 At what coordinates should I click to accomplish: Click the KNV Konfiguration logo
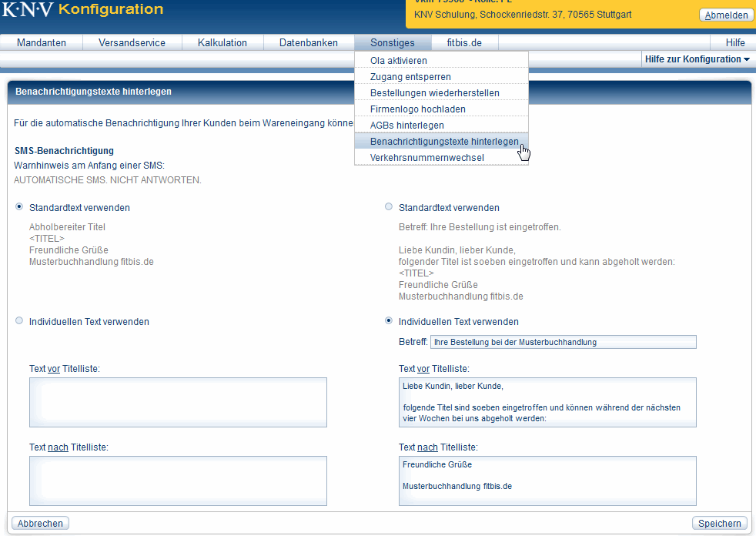(82, 10)
